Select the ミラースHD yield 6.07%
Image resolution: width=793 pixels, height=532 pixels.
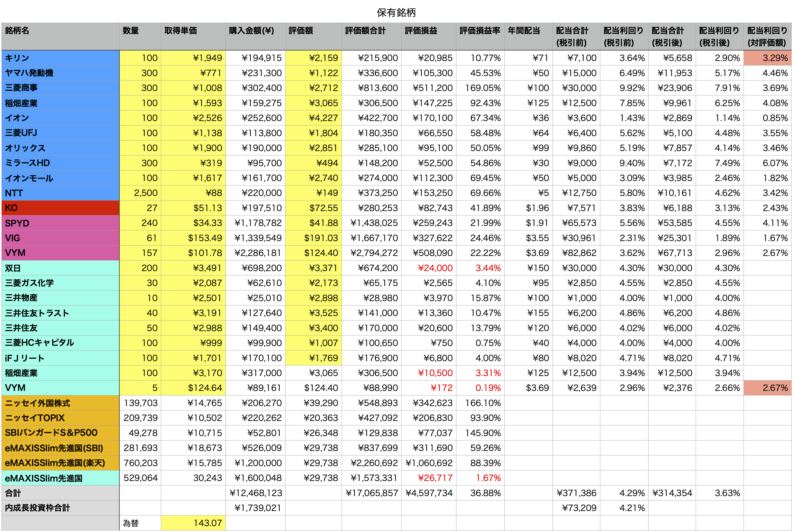pos(767,163)
